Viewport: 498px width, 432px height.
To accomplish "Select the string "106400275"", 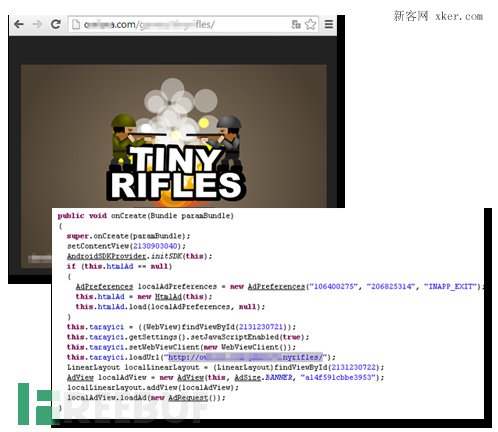I will point(334,286).
